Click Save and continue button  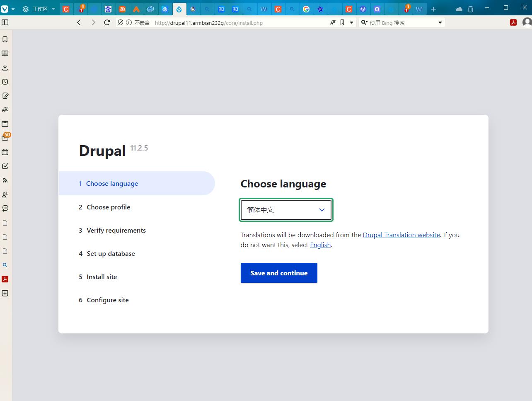coord(279,273)
